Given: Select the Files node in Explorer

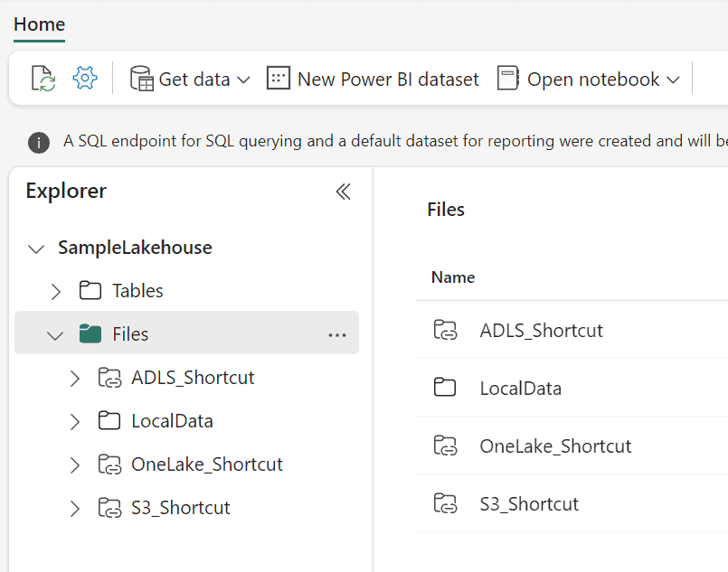Looking at the screenshot, I should coord(186,333).
